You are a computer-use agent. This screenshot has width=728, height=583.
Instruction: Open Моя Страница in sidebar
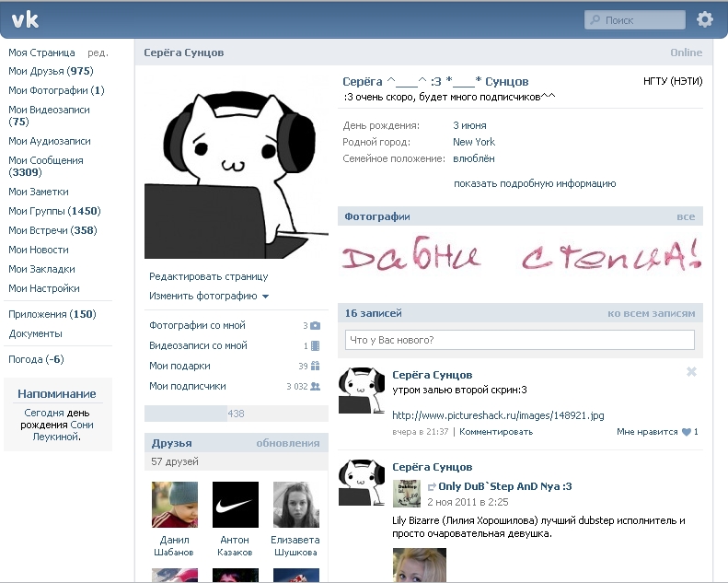41,52
